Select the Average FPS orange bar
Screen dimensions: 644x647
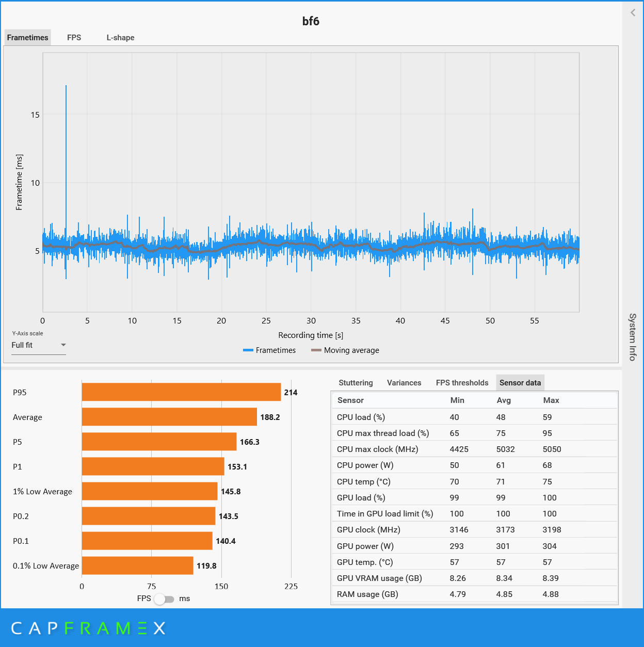(169, 417)
